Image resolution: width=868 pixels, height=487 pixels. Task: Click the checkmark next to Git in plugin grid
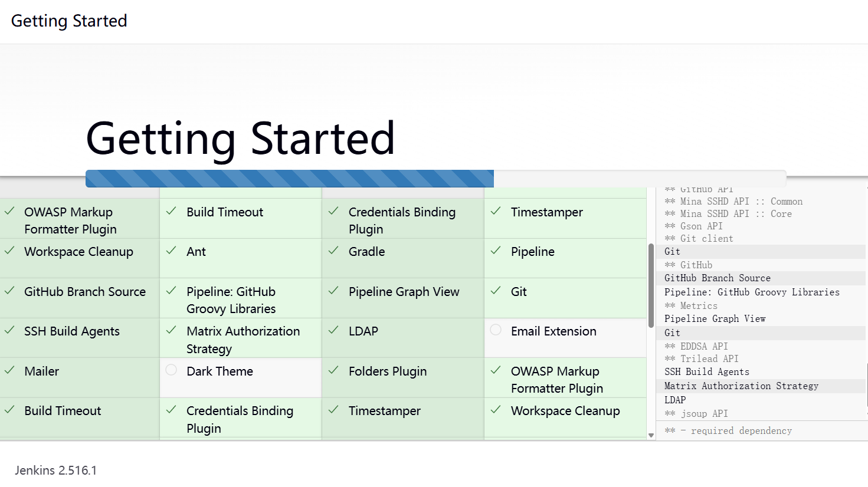pyautogui.click(x=496, y=291)
